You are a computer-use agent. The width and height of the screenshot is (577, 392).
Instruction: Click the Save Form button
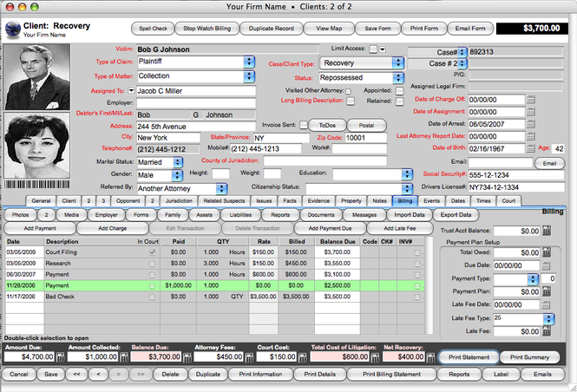pos(378,29)
